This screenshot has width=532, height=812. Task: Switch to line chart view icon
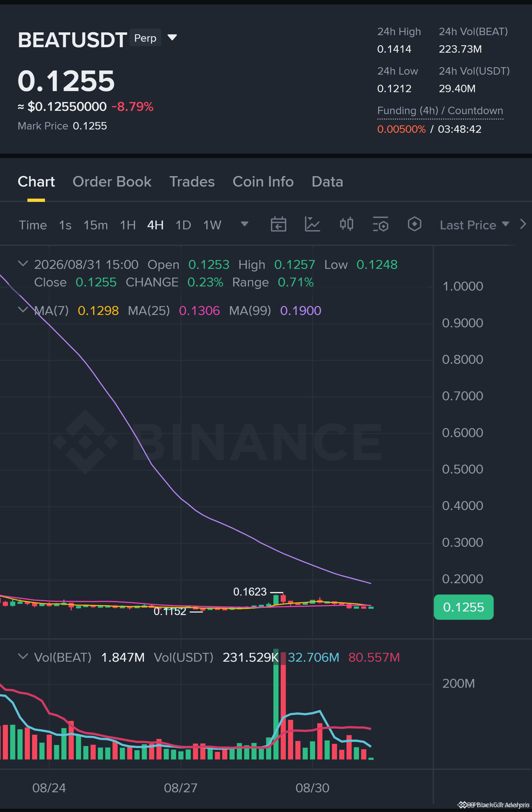(312, 224)
